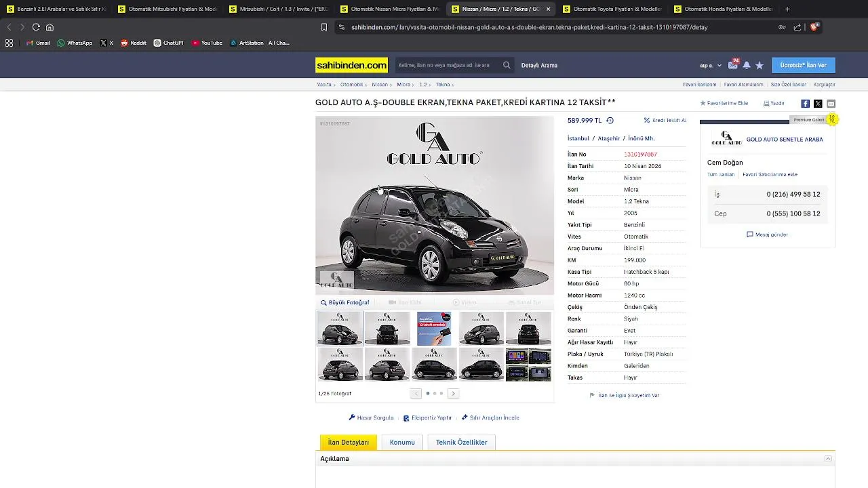Open the YouTube bookmark
Viewport: 868px width, 488px height.
(207, 43)
